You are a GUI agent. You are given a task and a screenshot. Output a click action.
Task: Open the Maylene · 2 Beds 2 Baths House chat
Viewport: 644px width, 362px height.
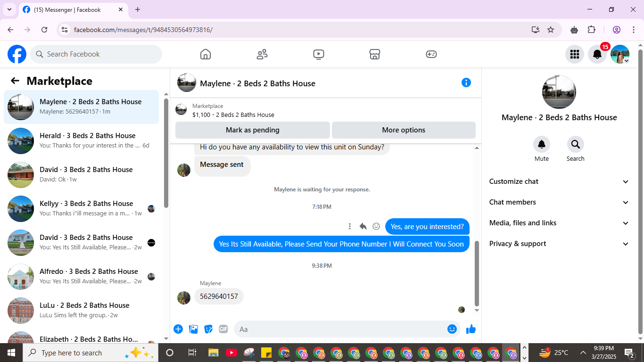(81, 107)
